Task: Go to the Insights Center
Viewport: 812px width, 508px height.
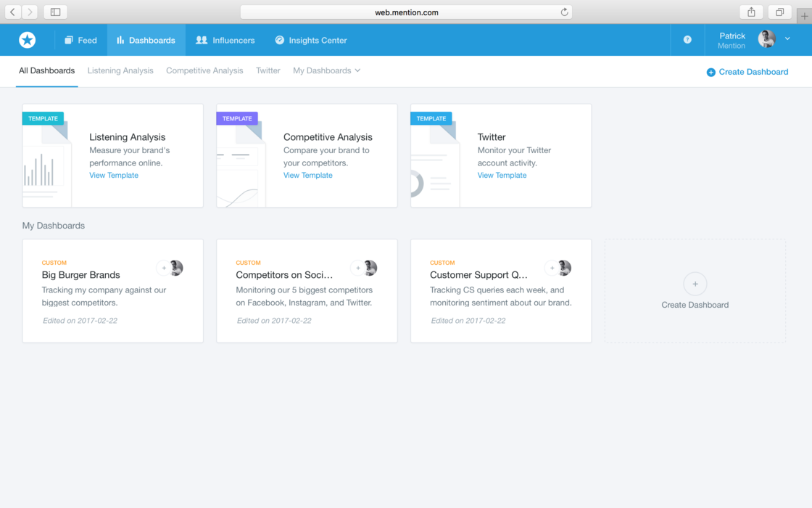Action: 310,40
